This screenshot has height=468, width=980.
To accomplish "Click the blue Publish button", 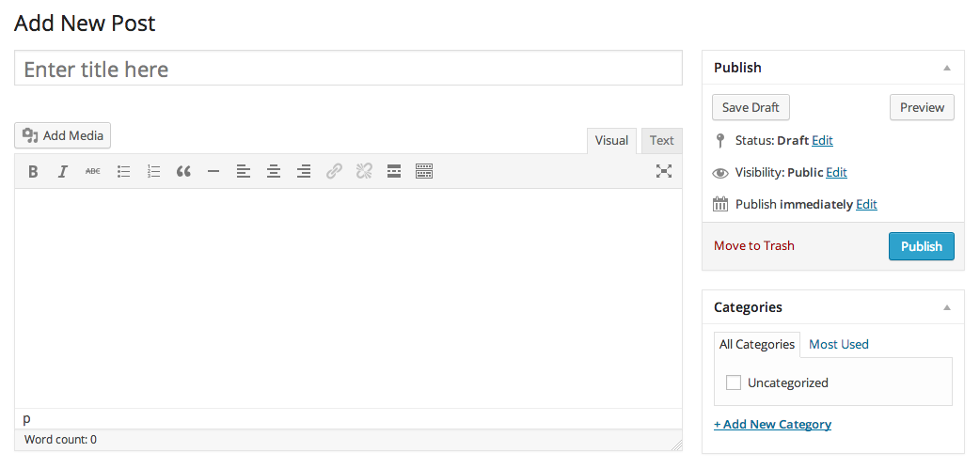I will coord(922,246).
